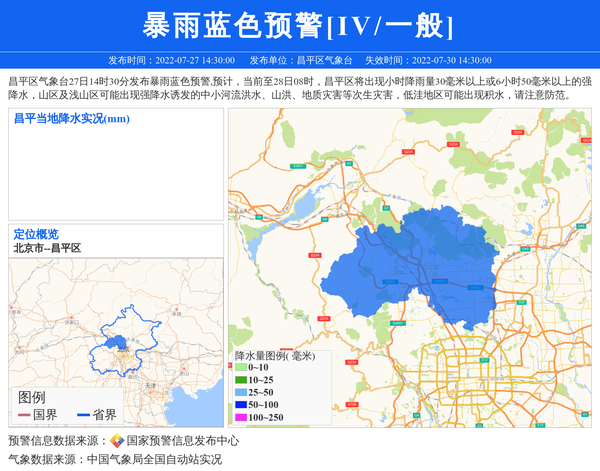
Task: Open the 定位概览 panel heading
Action: click(36, 234)
